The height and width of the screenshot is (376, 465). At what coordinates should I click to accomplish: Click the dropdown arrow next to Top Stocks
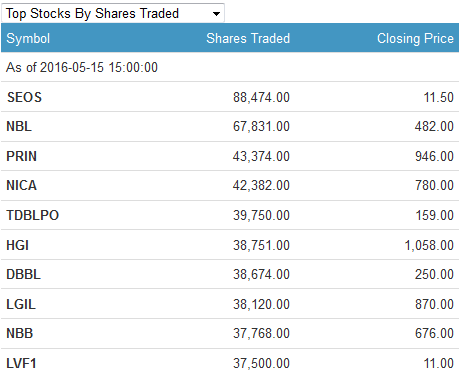(x=216, y=14)
